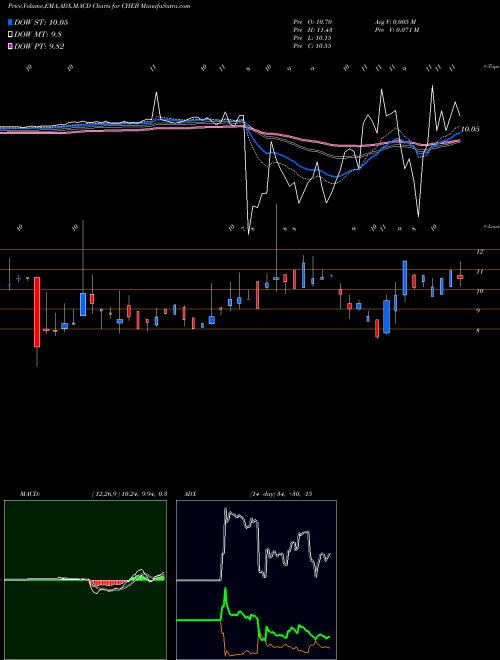500x660 pixels.
Task: Open the green MACD indicator chart panel
Action: (x=85, y=580)
